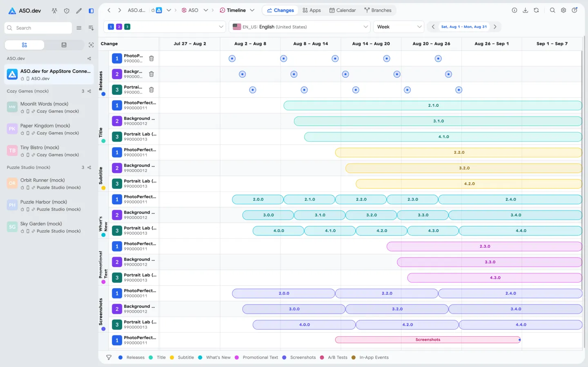
Task: Toggle the sidebar panel icon
Action: 91,11
